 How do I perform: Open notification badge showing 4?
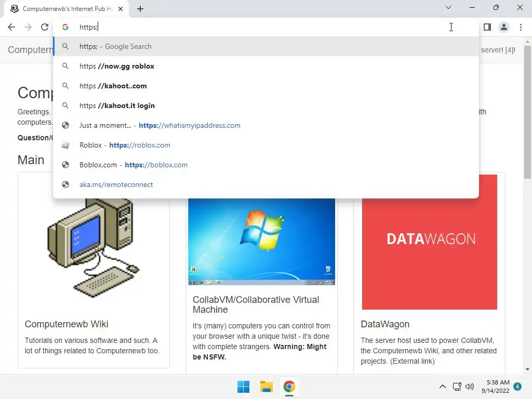[x=517, y=387]
